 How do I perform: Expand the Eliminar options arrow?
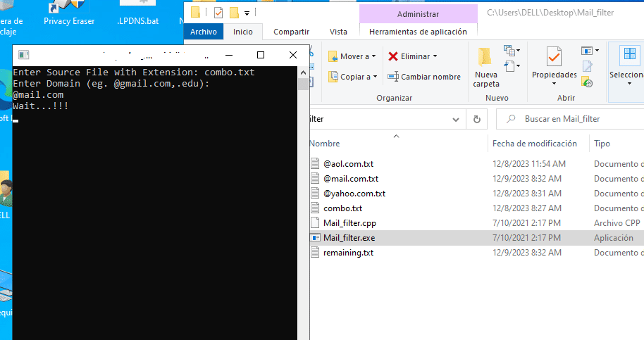[435, 56]
